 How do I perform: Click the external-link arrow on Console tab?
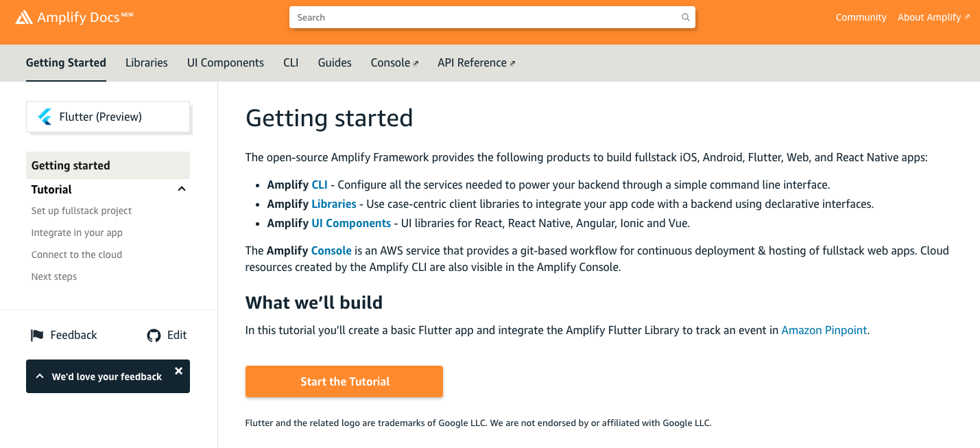point(416,62)
